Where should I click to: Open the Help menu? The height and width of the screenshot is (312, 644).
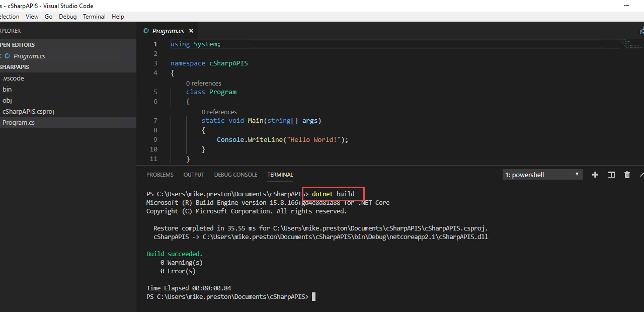118,17
